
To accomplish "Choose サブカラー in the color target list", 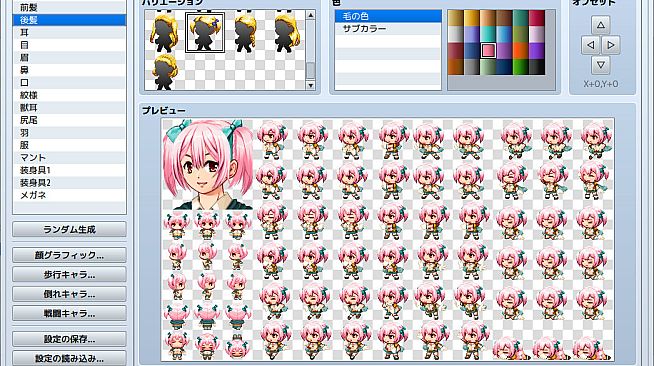I will coord(388,29).
